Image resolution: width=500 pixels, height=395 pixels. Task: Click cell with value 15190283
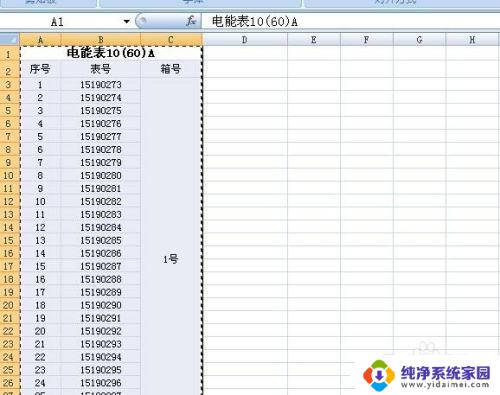coord(101,215)
